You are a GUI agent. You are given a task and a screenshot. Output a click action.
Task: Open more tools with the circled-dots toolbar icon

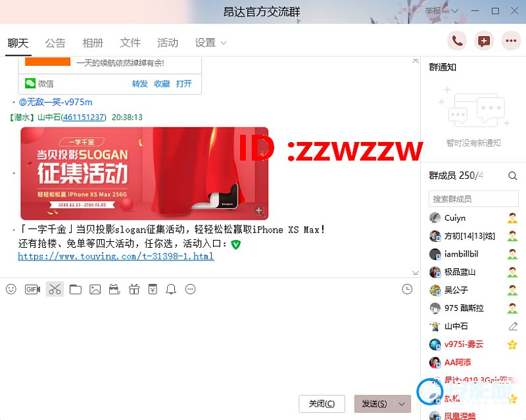coord(190,289)
